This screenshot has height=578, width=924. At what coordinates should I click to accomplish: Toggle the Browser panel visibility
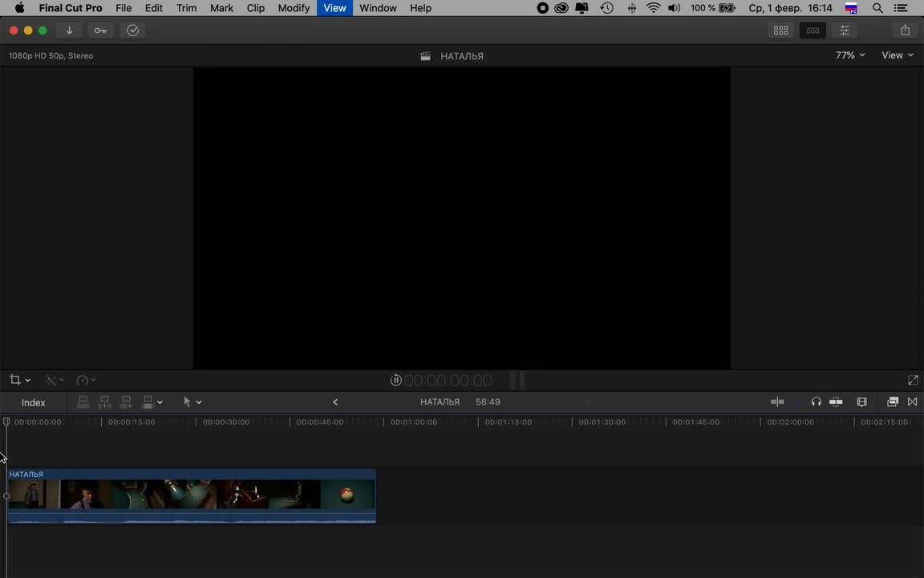pos(780,31)
